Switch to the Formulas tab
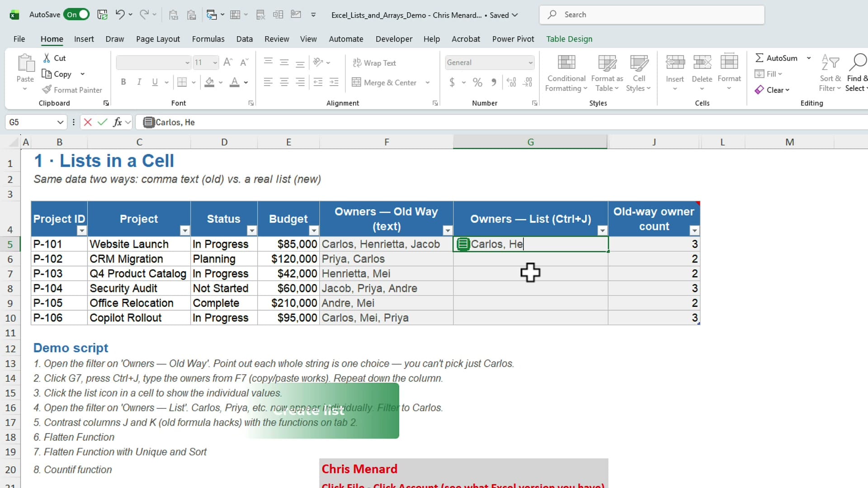The width and height of the screenshot is (868, 488). tap(208, 39)
